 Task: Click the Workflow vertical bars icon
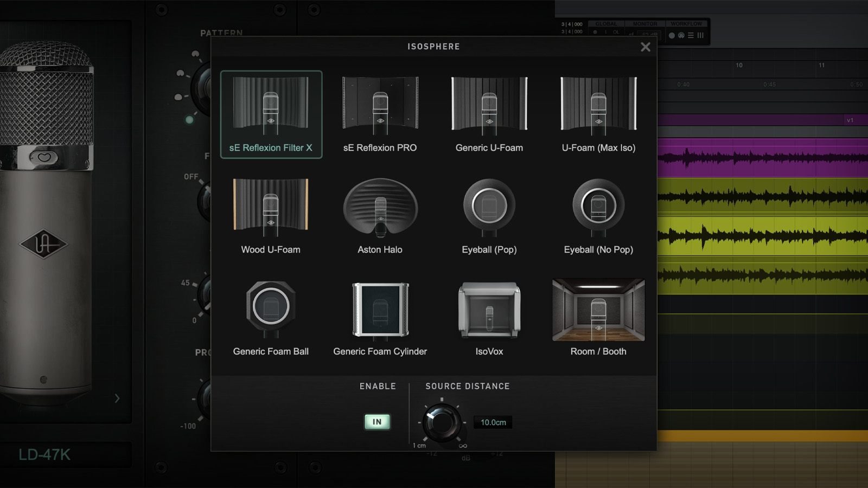pos(700,35)
